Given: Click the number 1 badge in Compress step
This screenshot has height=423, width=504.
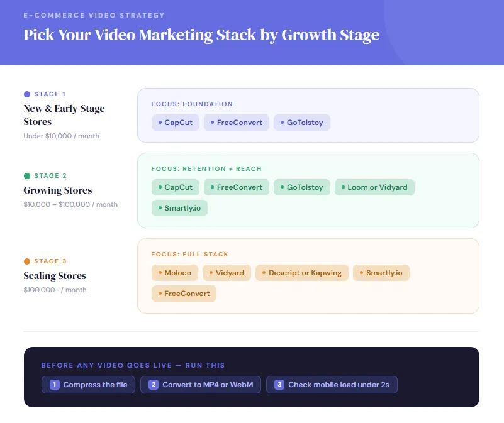Looking at the screenshot, I should 55,385.
